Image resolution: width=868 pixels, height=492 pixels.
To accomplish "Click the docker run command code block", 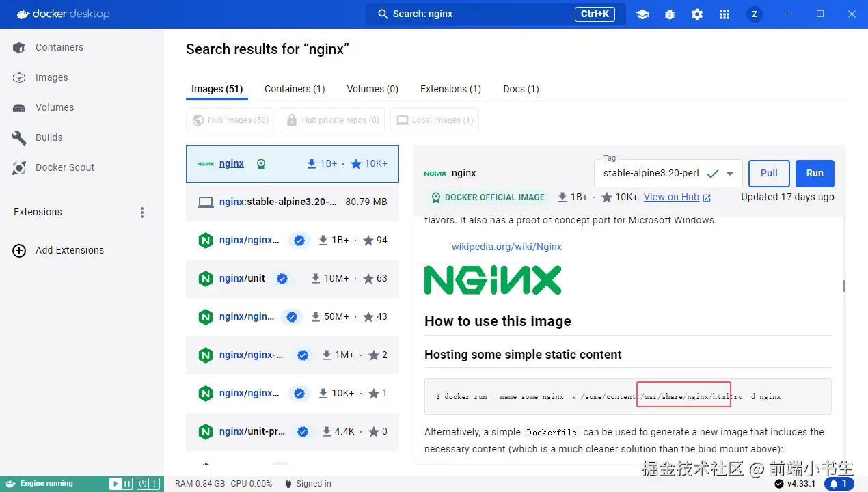I will (627, 396).
